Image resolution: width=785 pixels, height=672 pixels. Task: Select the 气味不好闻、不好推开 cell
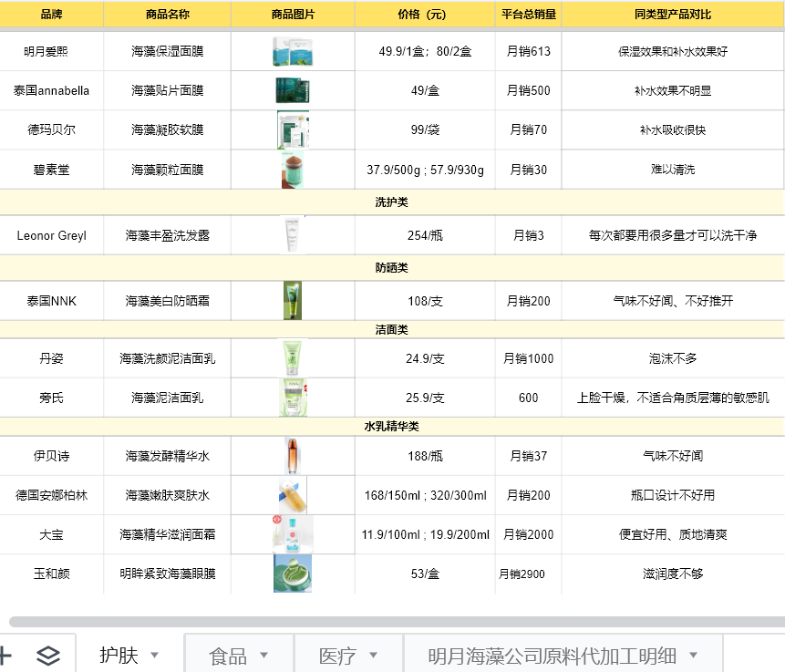point(673,301)
